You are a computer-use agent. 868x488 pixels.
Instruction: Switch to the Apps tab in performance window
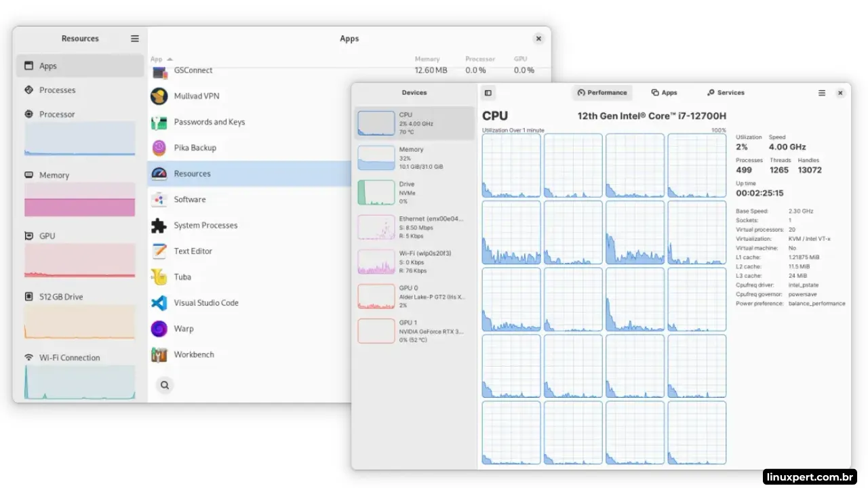point(665,93)
